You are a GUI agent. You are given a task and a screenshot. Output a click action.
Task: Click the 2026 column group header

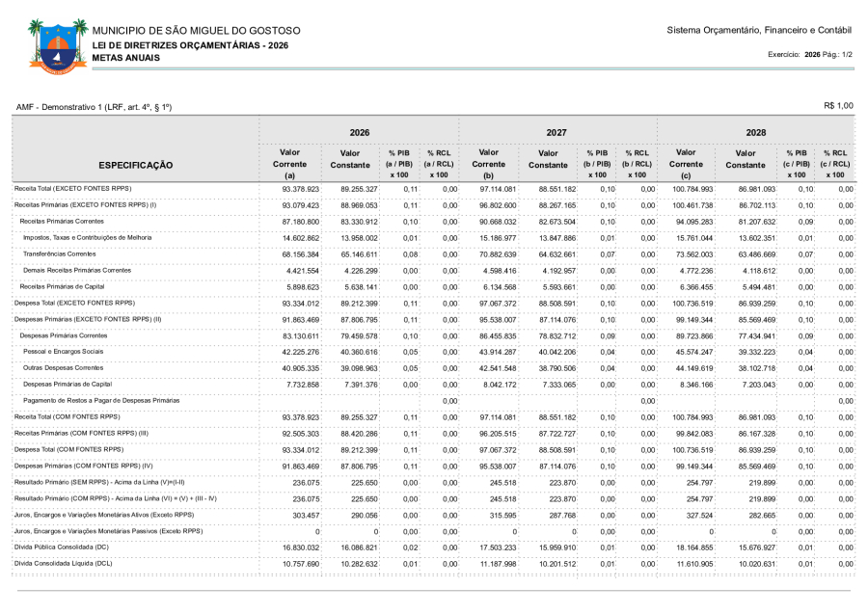(x=359, y=132)
